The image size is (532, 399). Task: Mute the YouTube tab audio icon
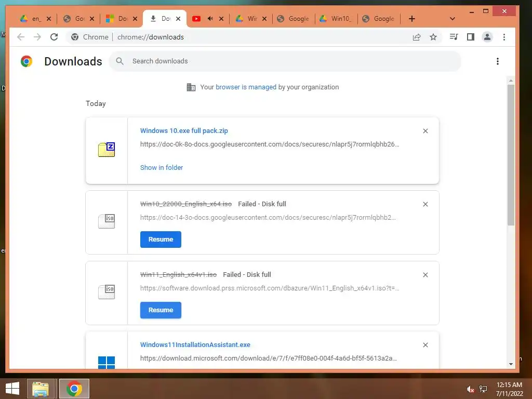pos(210,19)
